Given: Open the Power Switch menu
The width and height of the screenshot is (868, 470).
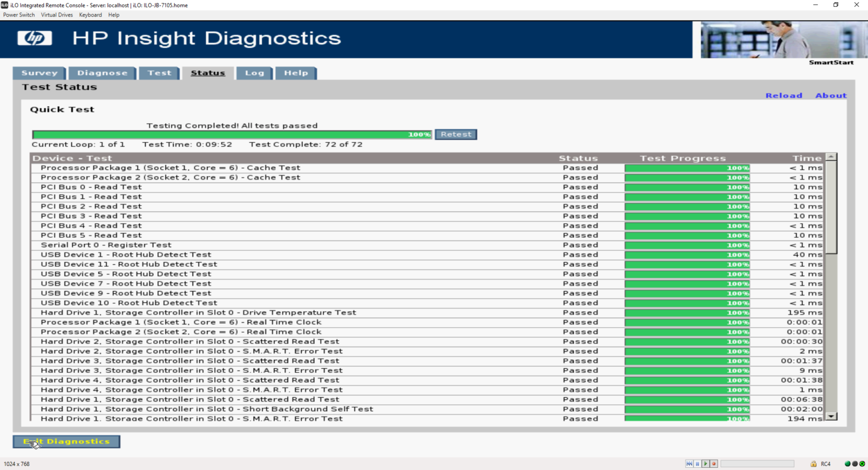Looking at the screenshot, I should click(19, 15).
